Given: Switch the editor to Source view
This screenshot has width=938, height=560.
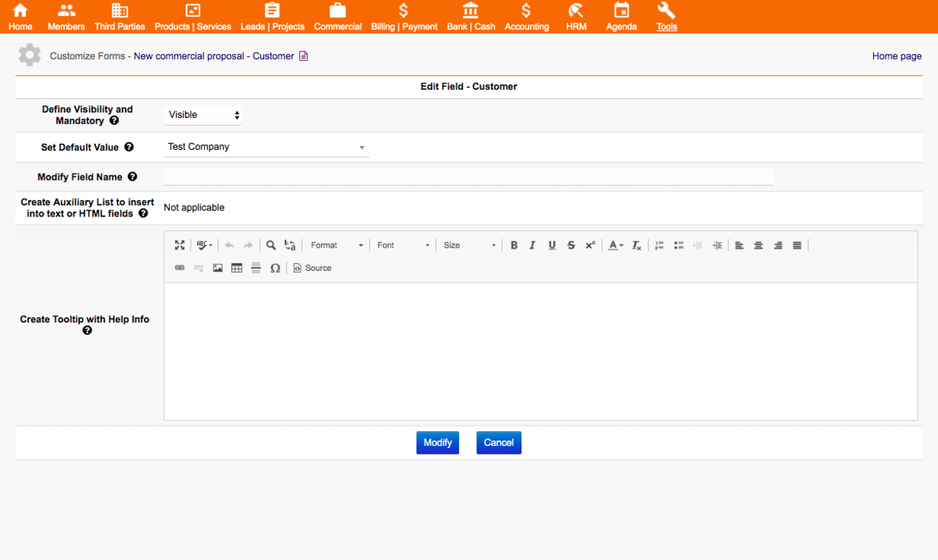Looking at the screenshot, I should [311, 268].
